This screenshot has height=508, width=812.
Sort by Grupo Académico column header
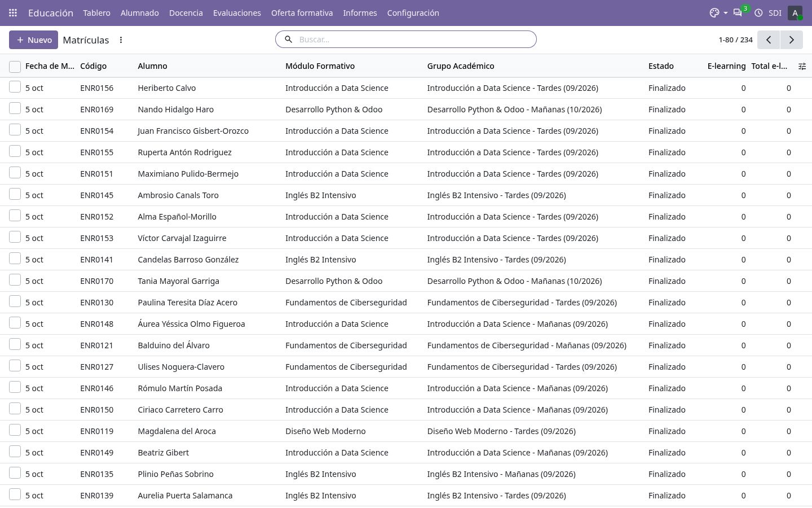pyautogui.click(x=461, y=66)
